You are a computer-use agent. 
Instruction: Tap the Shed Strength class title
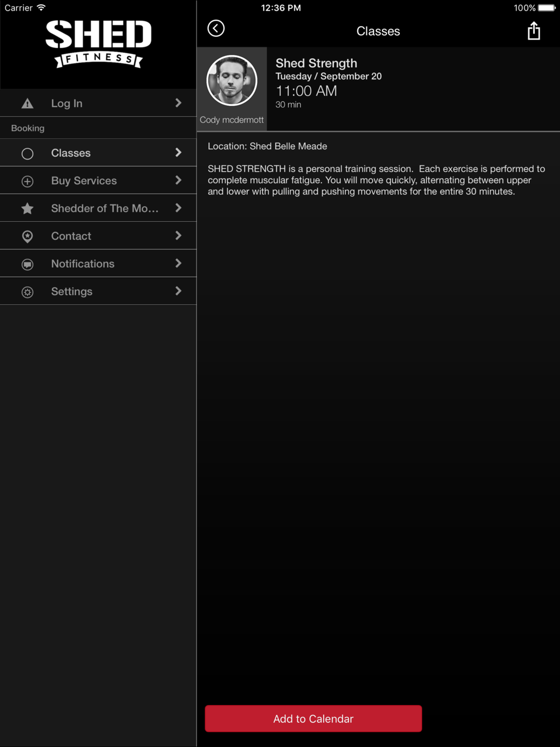tap(316, 63)
